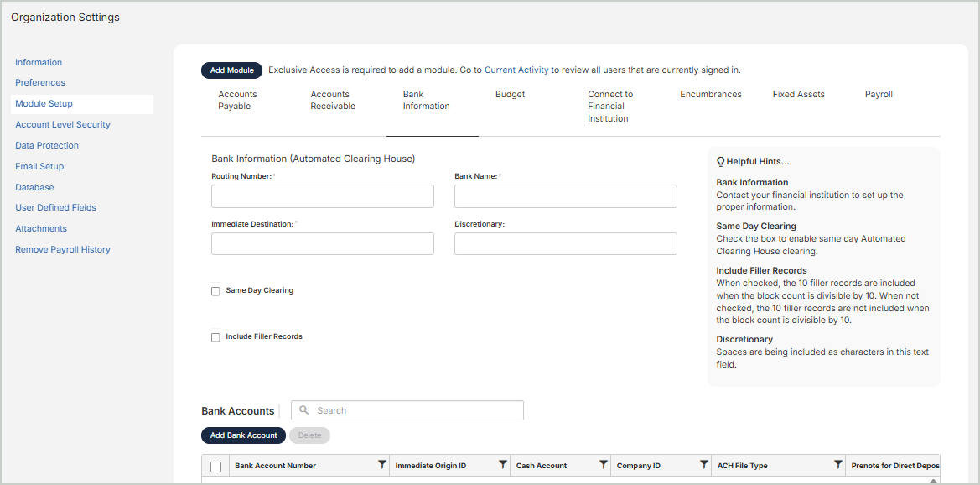Screen dimensions: 980x485
Task: Click into the Routing Number field
Action: pos(323,196)
